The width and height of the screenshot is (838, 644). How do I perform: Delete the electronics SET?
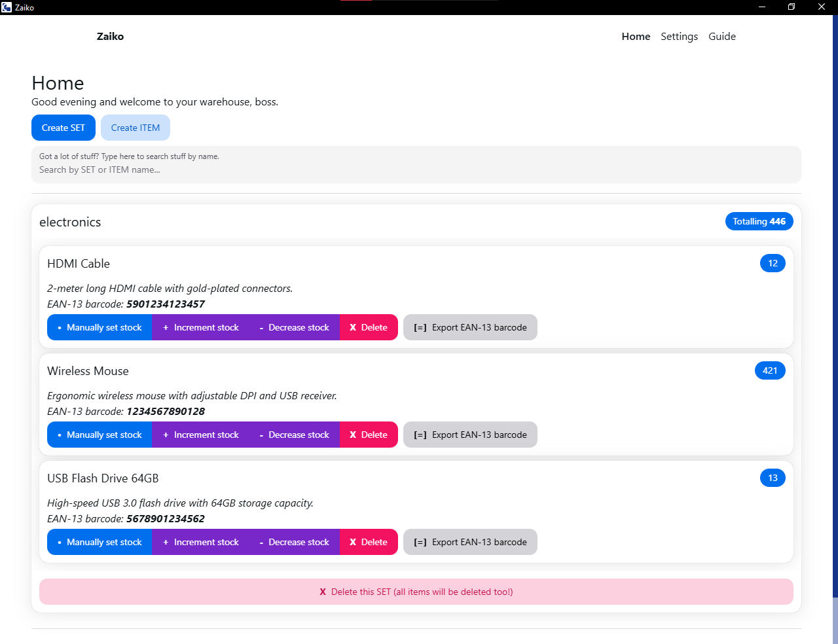point(416,592)
